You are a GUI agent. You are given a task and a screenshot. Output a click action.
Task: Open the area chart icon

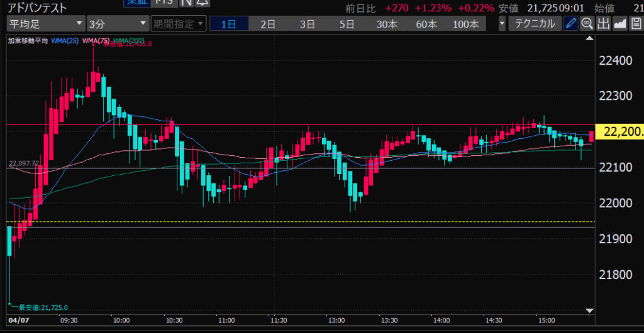tap(619, 25)
